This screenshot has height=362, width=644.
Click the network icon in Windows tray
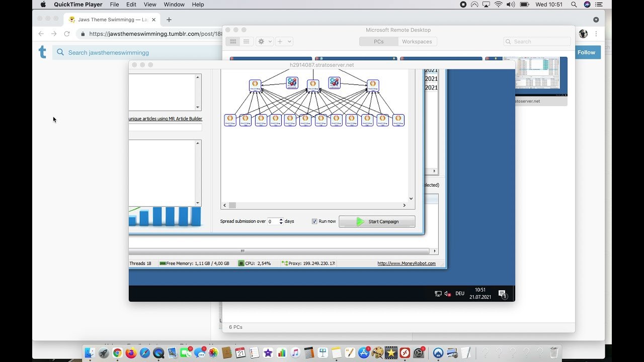pyautogui.click(x=438, y=294)
